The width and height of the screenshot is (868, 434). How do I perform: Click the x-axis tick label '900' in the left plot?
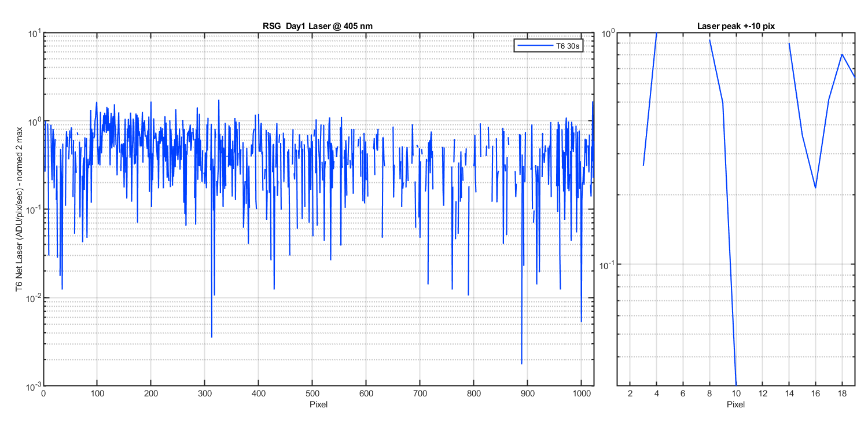[528, 393]
